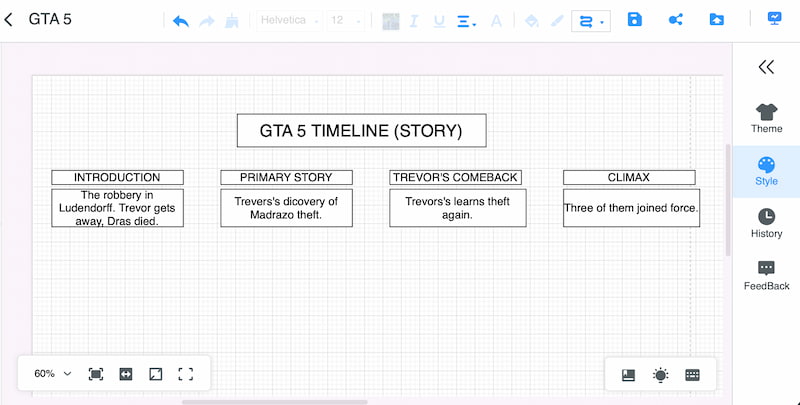Image resolution: width=800 pixels, height=405 pixels.
Task: Select the PRIMARY STORY header box
Action: tap(286, 178)
